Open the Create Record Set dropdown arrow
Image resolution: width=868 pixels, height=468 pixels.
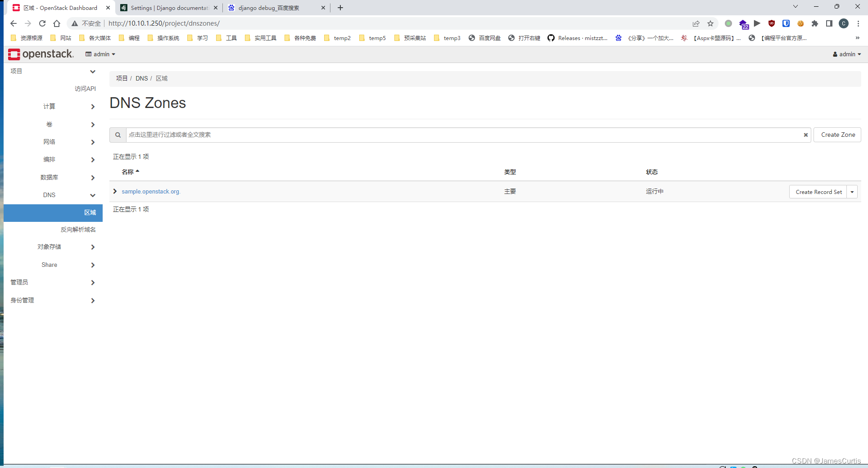click(852, 191)
